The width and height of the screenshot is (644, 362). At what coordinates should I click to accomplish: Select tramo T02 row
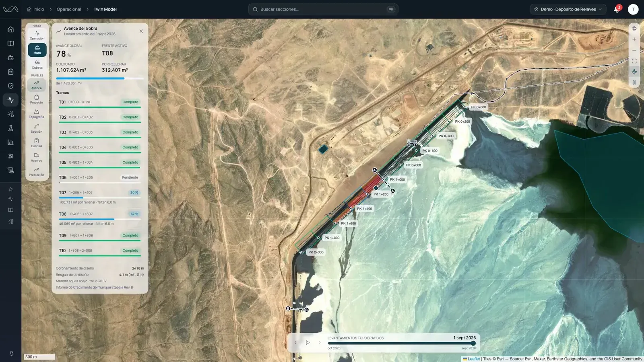[x=100, y=119]
